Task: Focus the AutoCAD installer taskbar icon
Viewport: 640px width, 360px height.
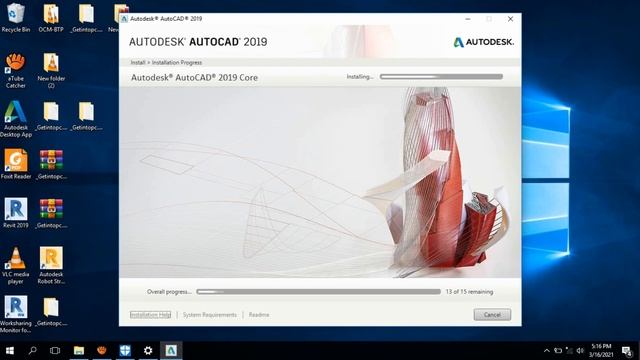Action: [171, 351]
